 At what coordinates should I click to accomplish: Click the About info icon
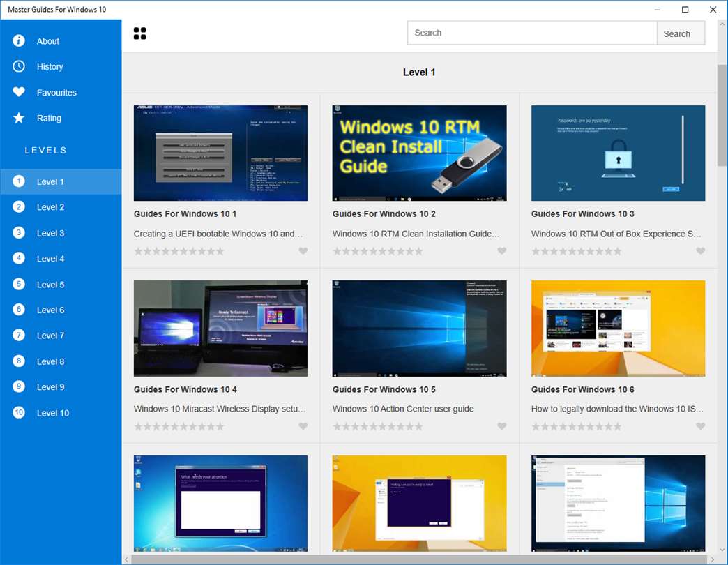19,41
